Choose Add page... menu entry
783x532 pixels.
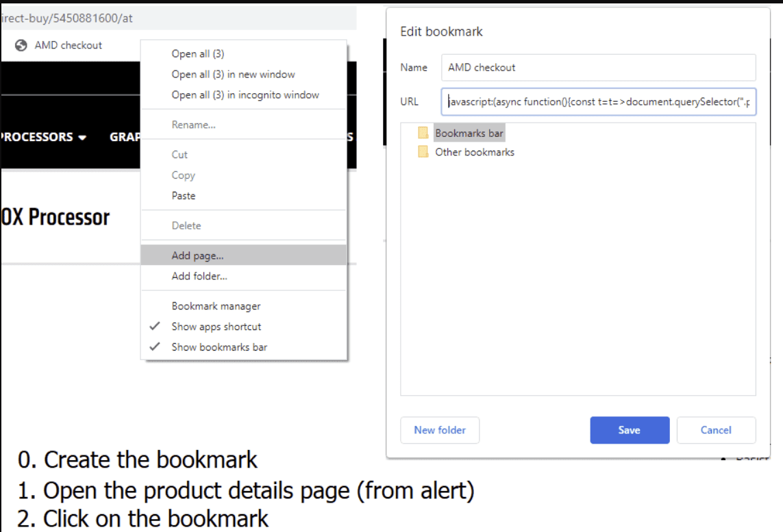point(244,255)
